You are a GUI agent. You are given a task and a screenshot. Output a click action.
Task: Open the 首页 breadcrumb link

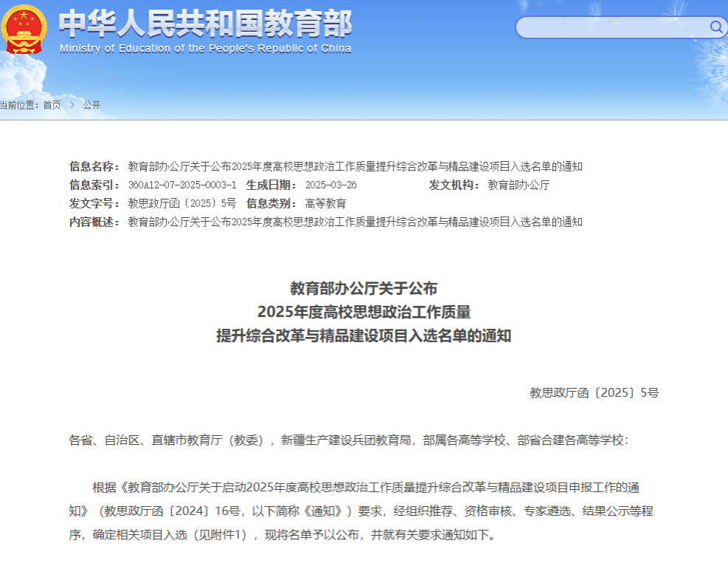point(52,105)
